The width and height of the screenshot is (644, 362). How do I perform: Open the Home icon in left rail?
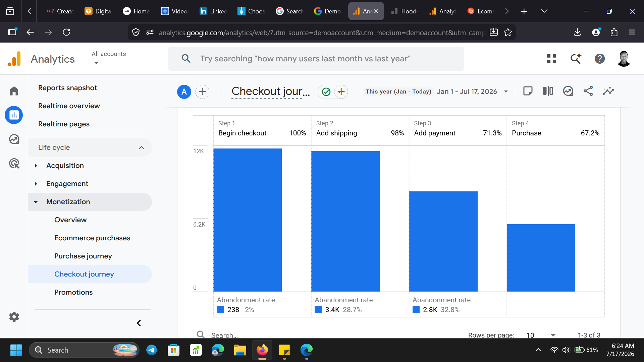14,91
